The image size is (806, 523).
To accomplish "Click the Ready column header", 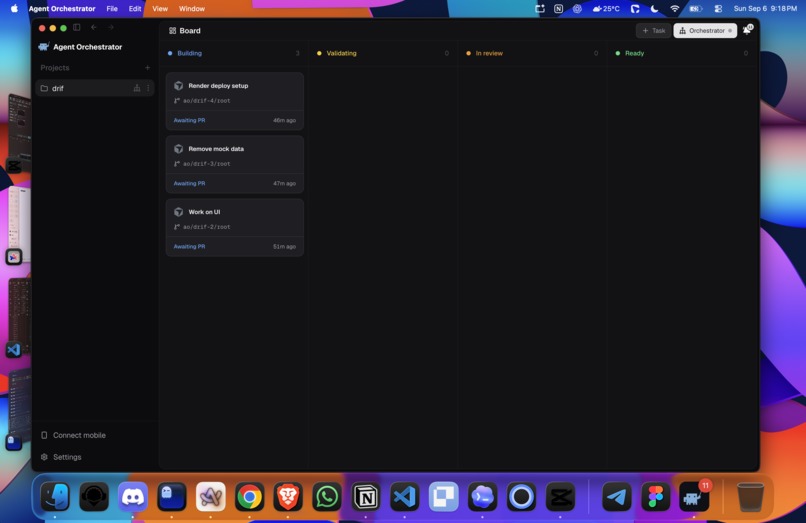I will click(x=634, y=53).
